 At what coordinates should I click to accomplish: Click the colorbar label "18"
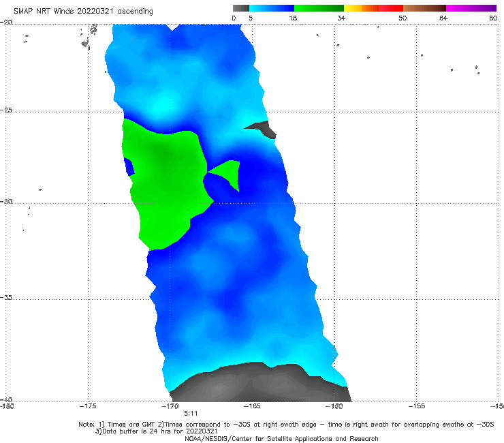click(x=293, y=18)
